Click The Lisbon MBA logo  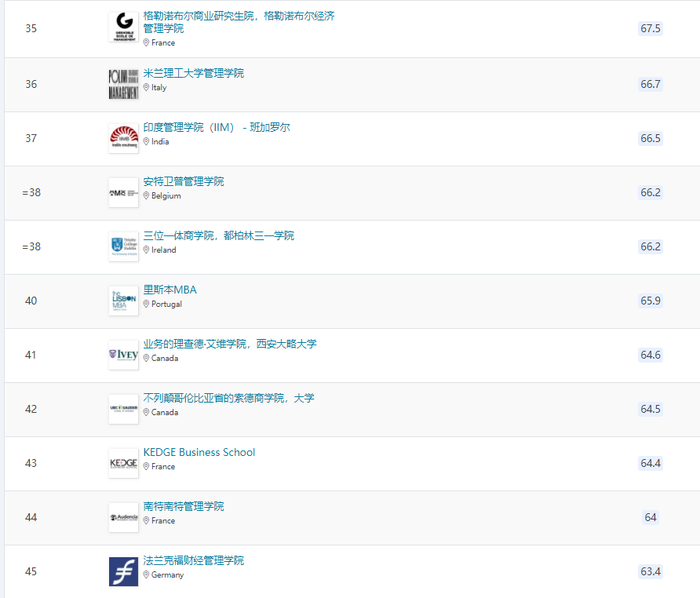123,299
